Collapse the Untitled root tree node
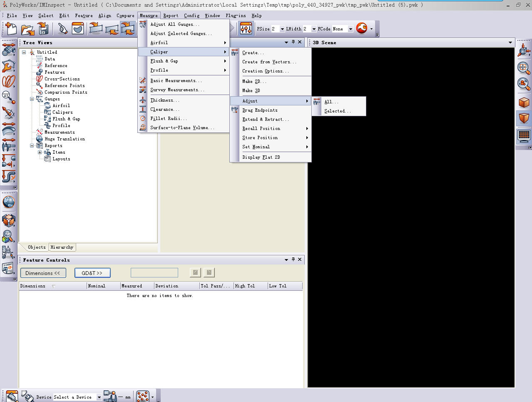This screenshot has height=402, width=532. pos(24,52)
